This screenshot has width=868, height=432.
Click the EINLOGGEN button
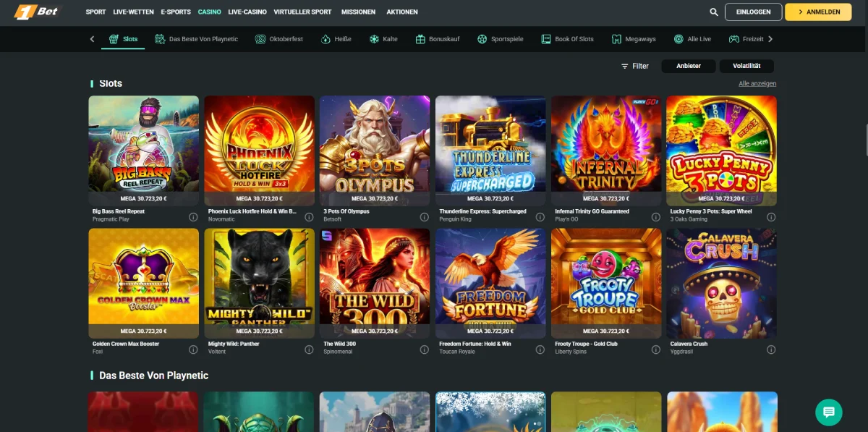tap(753, 12)
